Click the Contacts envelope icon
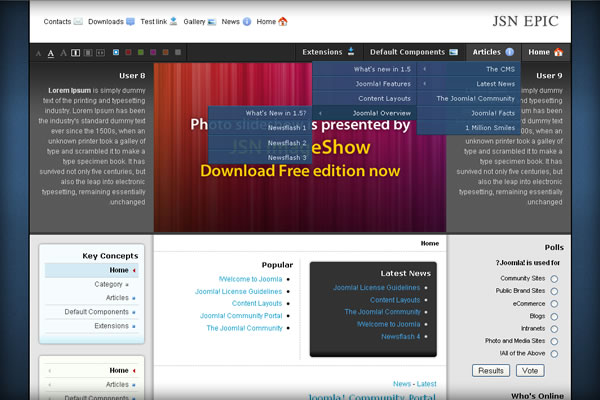The image size is (600, 400). 78,21
